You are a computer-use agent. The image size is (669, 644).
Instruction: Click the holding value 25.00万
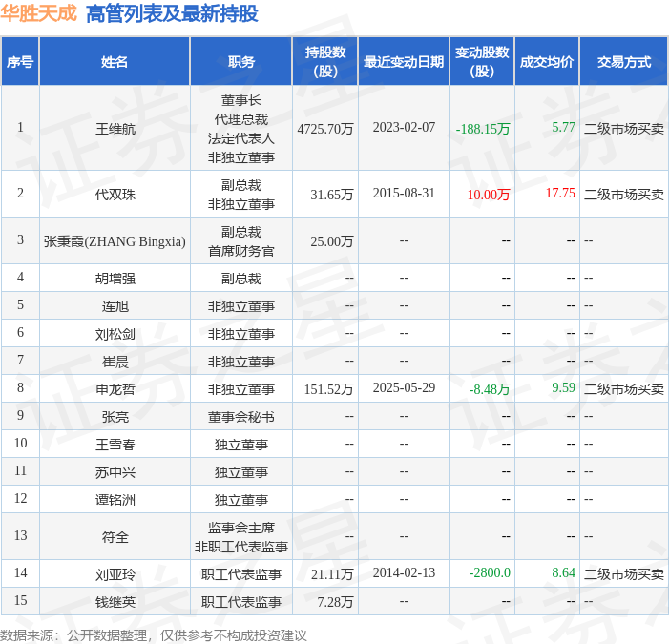tap(332, 241)
